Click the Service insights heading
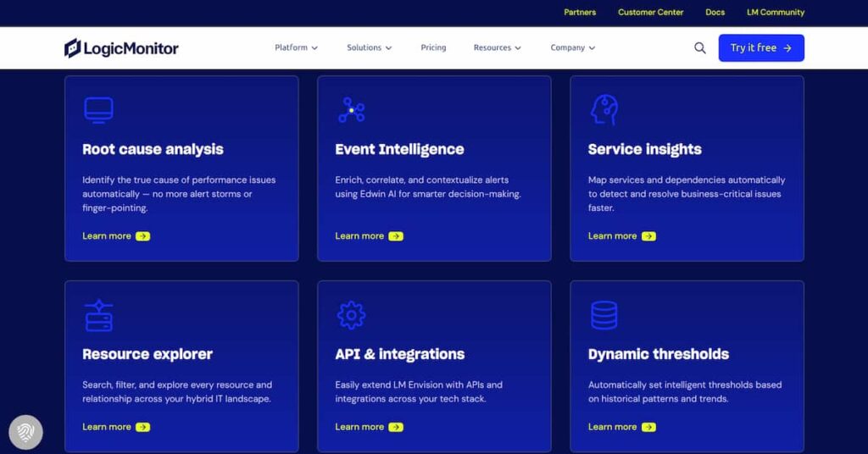This screenshot has height=454, width=868. click(x=645, y=149)
